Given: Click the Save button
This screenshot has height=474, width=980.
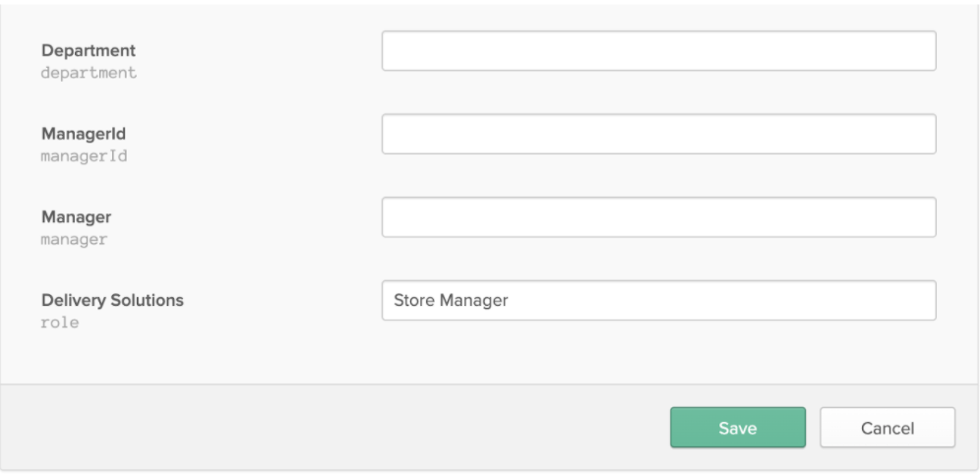Looking at the screenshot, I should [x=738, y=428].
